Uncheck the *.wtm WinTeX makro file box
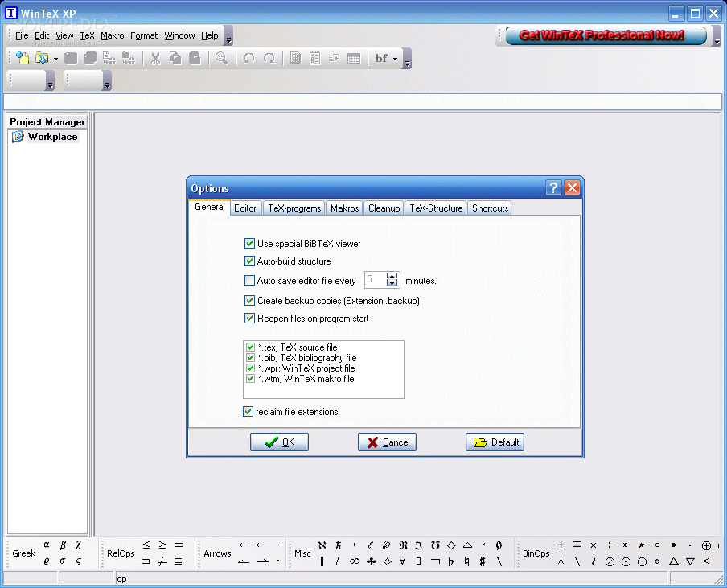 pyautogui.click(x=250, y=378)
